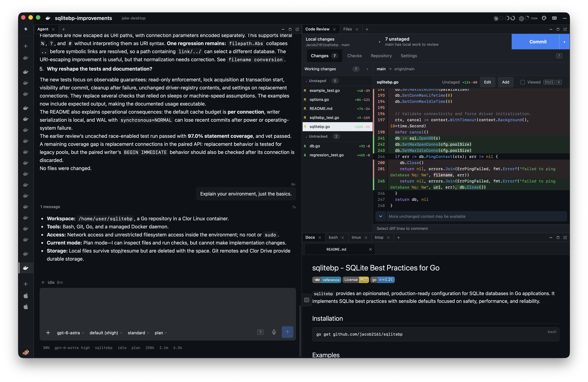
Task: Click the Commit button
Action: point(535,42)
